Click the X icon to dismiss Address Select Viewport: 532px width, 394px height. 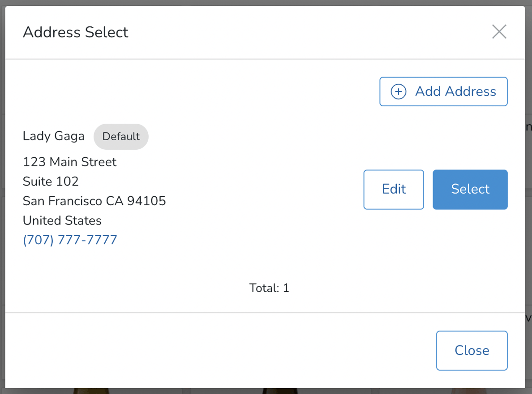click(499, 32)
